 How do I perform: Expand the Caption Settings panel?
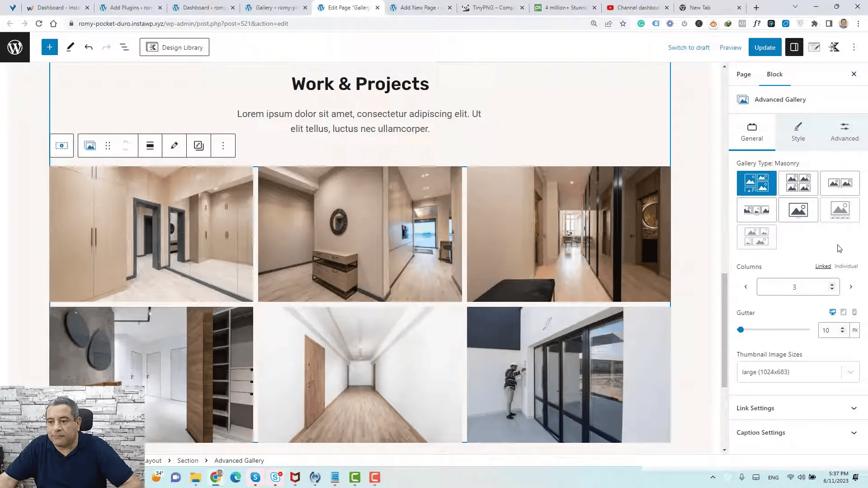coord(798,432)
